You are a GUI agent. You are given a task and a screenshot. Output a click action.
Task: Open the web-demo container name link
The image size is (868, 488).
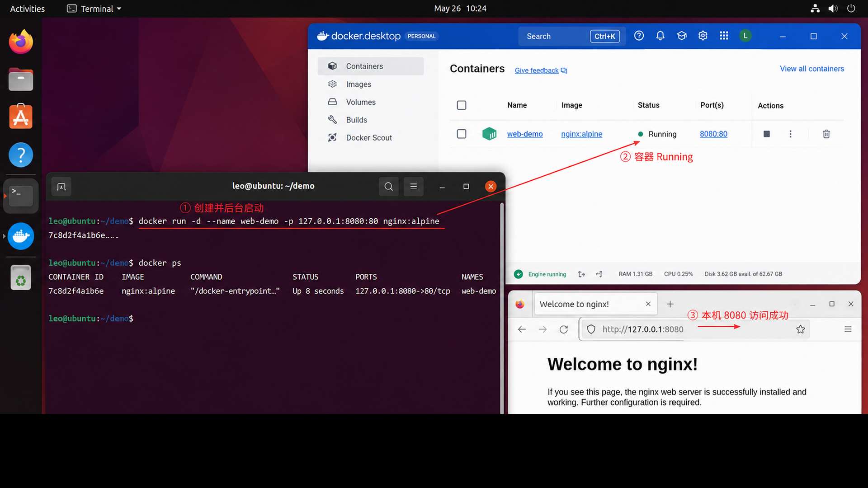click(x=525, y=134)
